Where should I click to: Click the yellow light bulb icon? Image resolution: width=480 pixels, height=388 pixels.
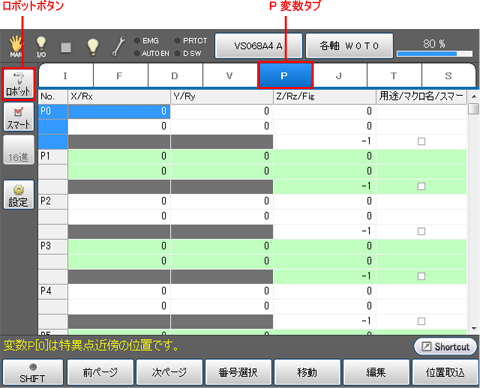pyautogui.click(x=93, y=46)
